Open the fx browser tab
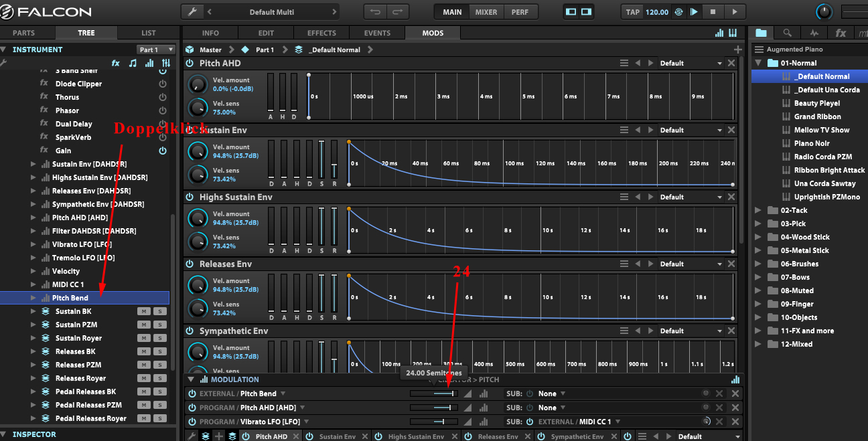 coord(841,33)
